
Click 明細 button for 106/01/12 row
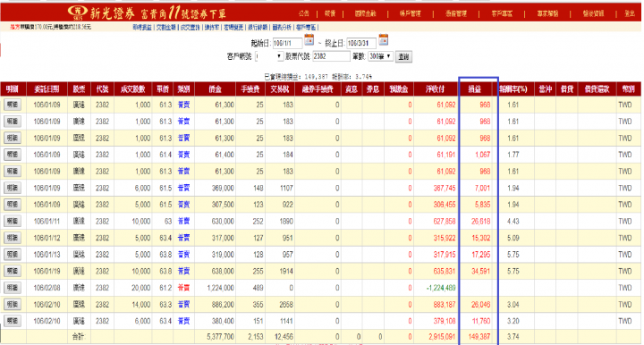click(x=13, y=238)
